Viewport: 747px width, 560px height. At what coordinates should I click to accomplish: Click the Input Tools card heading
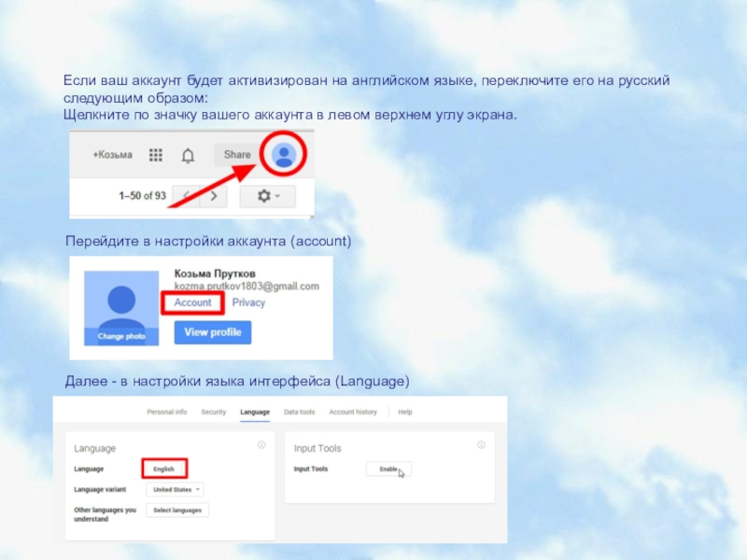tap(317, 449)
